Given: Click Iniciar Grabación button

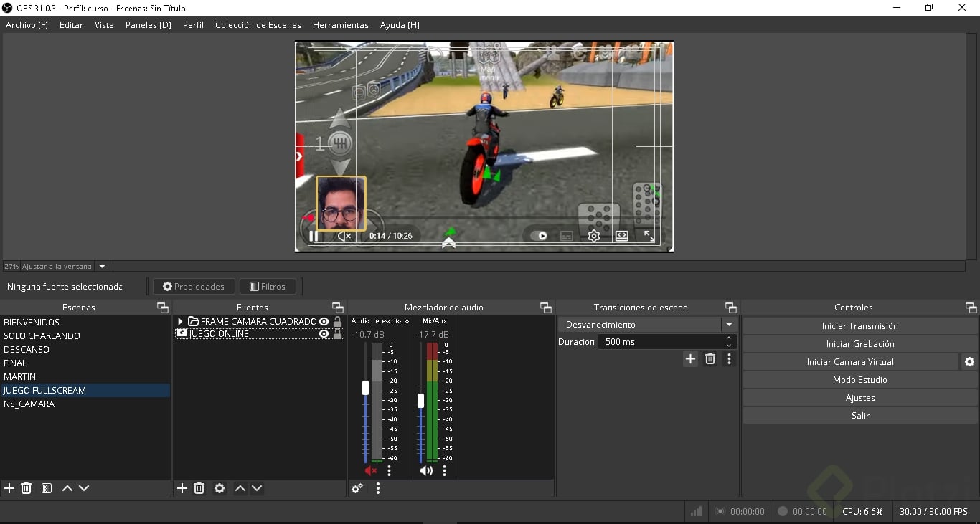Looking at the screenshot, I should click(859, 344).
